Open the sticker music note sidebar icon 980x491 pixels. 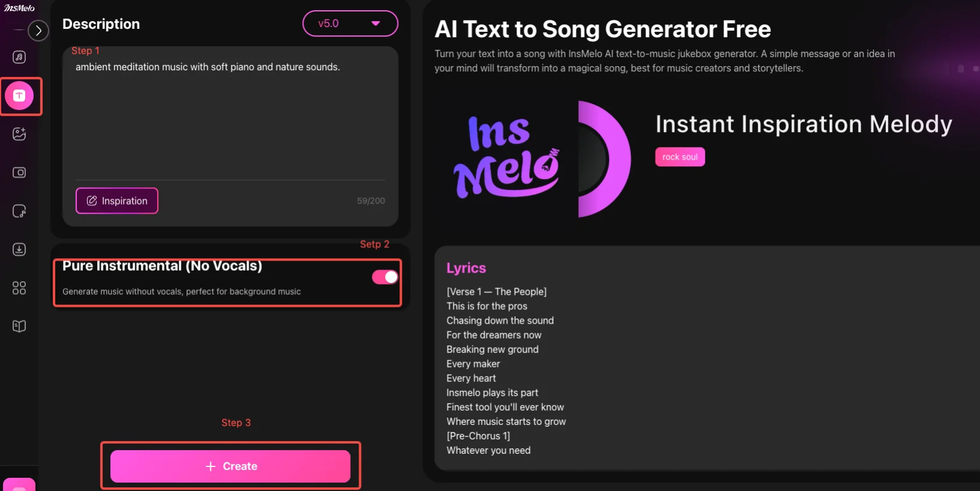pos(19,211)
